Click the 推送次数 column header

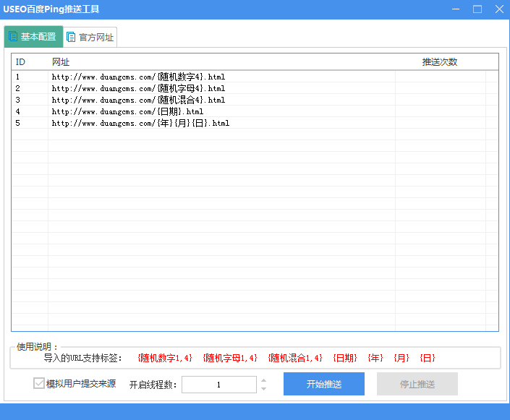[440, 61]
